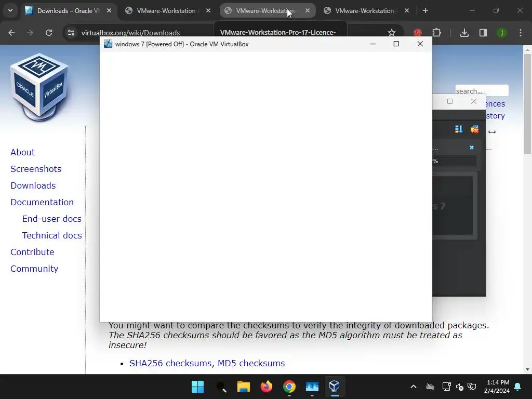
Task: Switch to VirtualBox in taskbar
Action: click(x=335, y=387)
